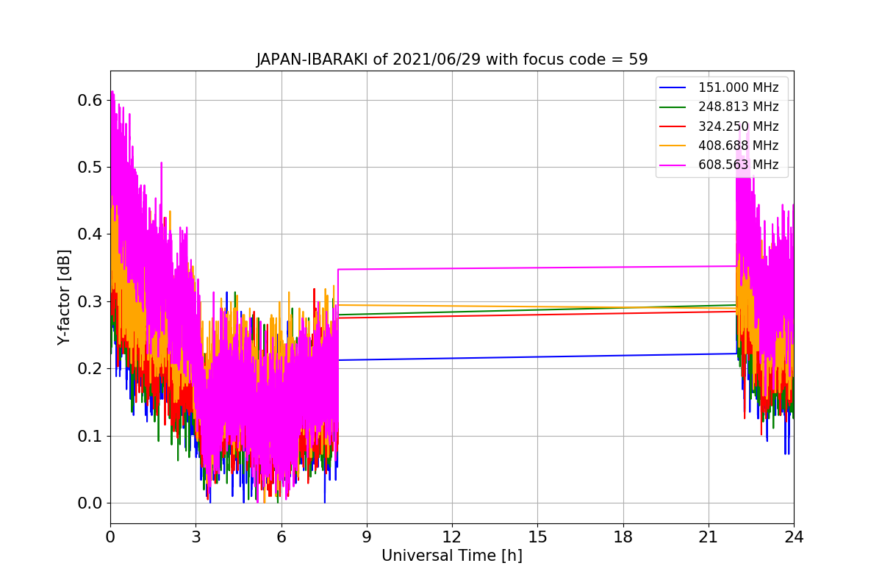Click the Universal Time [h] axis label
The image size is (882, 588).
point(452,556)
